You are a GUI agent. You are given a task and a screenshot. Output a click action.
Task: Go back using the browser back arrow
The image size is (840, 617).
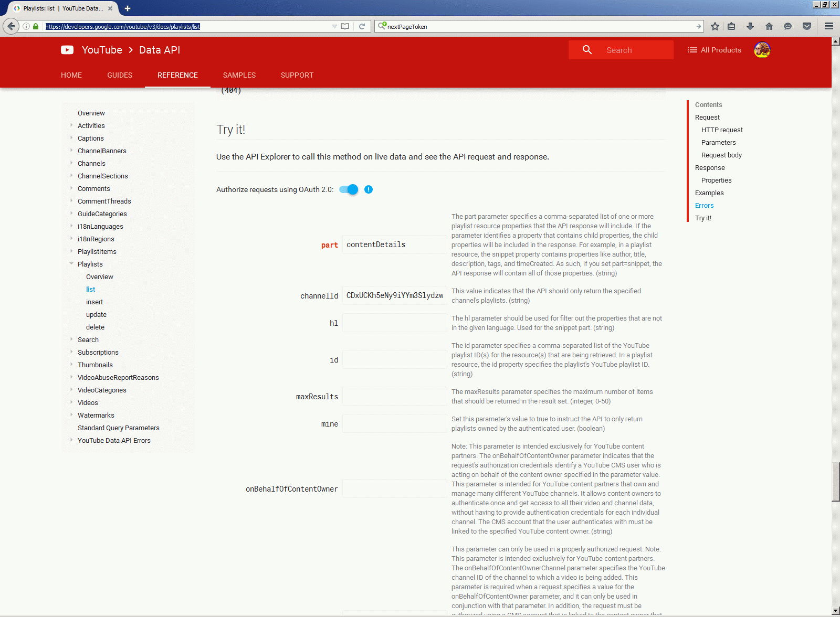point(11,26)
